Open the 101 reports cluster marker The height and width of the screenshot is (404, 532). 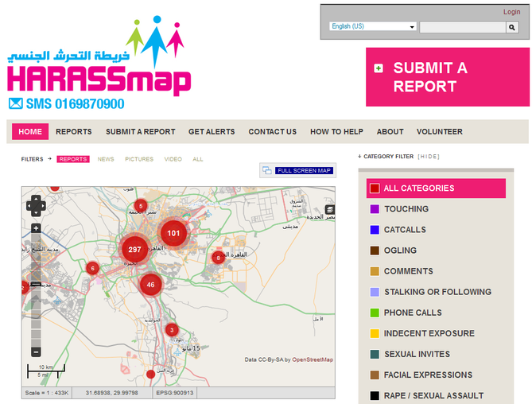pyautogui.click(x=173, y=233)
